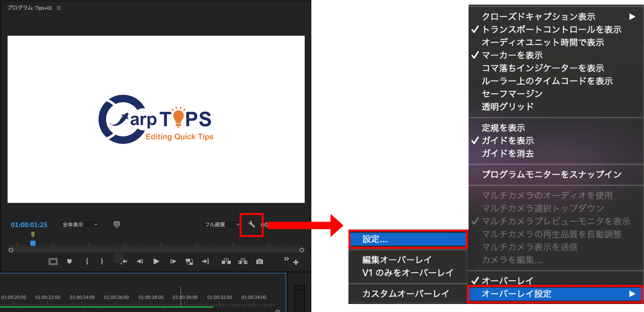Open the Button Editor plus icon

coord(296,262)
